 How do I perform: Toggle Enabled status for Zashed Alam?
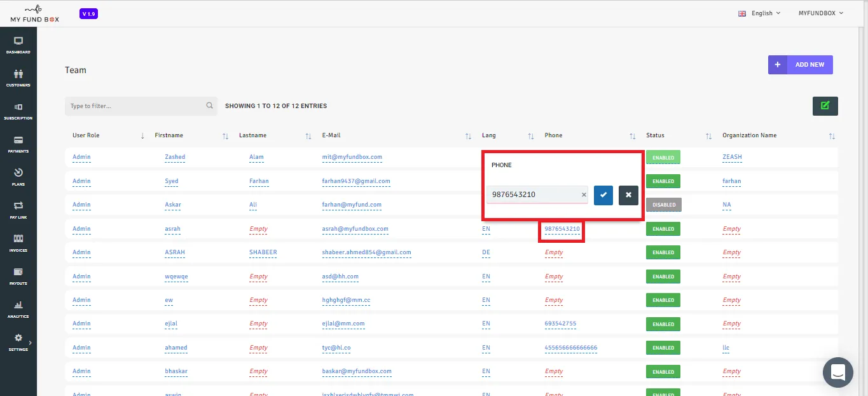point(663,157)
